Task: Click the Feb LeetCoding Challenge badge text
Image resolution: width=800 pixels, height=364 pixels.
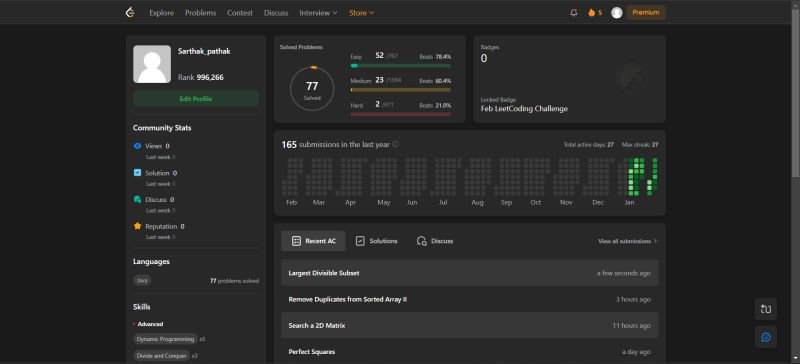Action: click(x=524, y=109)
